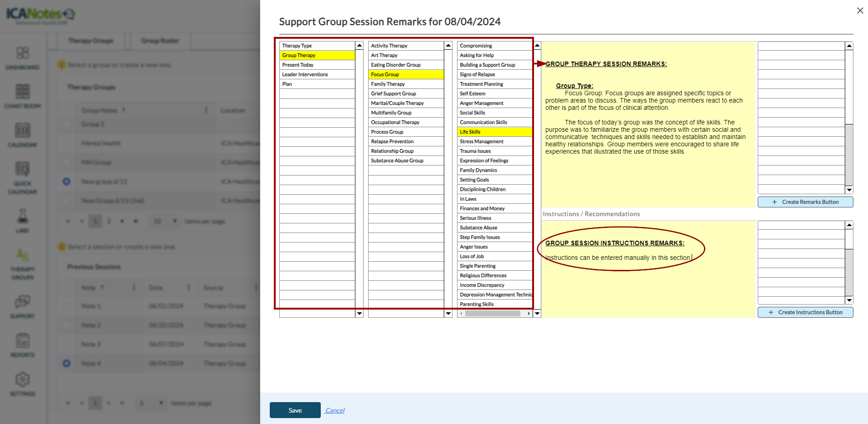Open Reports from the sidebar
The image size is (868, 424).
23,345
